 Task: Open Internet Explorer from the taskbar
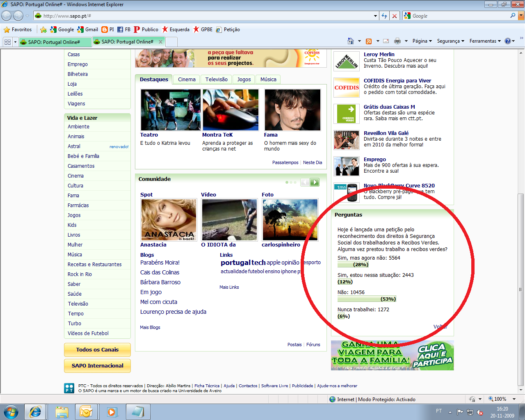click(35, 412)
